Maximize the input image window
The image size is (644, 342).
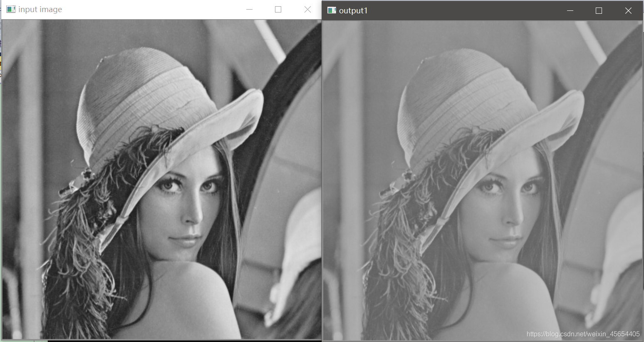click(x=278, y=9)
